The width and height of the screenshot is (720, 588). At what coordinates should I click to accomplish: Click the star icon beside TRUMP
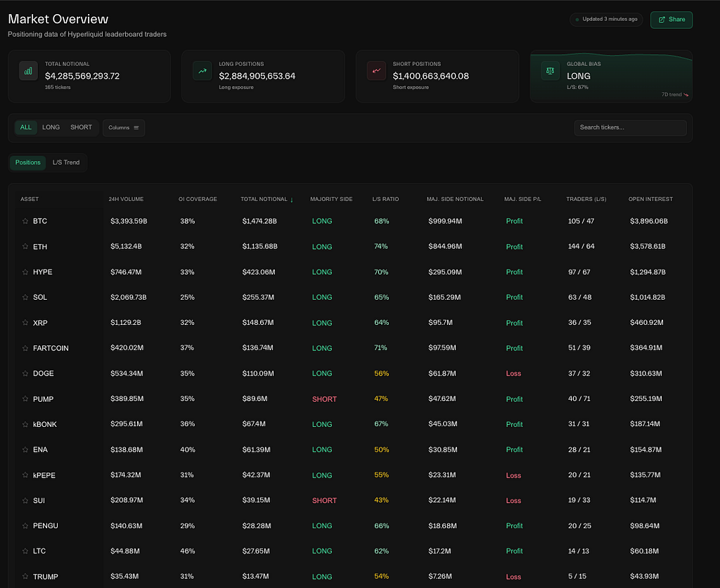click(25, 577)
